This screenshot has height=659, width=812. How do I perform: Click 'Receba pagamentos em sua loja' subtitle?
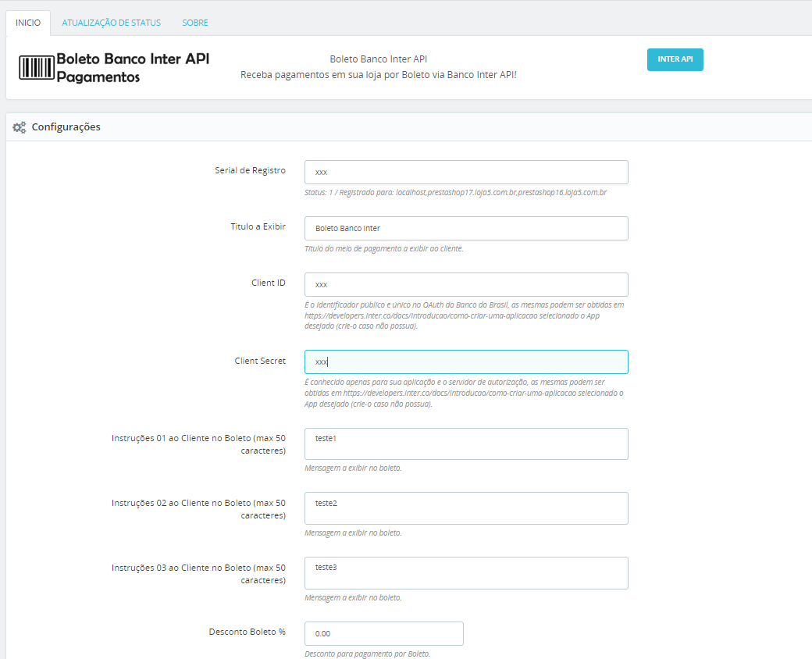[x=379, y=75]
